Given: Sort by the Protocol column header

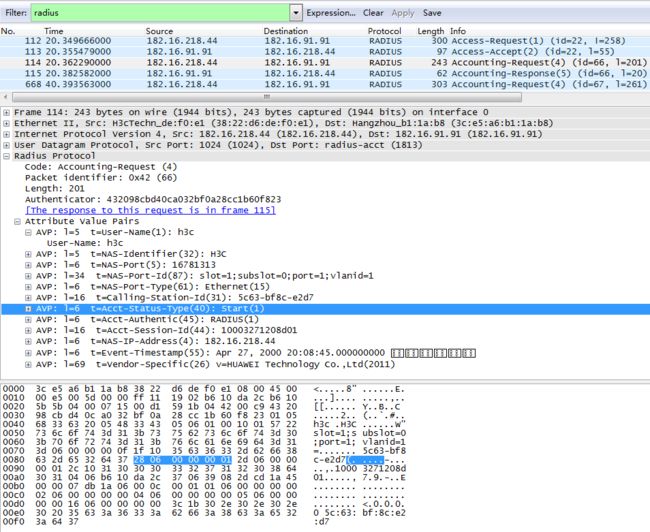Looking at the screenshot, I should (384, 31).
